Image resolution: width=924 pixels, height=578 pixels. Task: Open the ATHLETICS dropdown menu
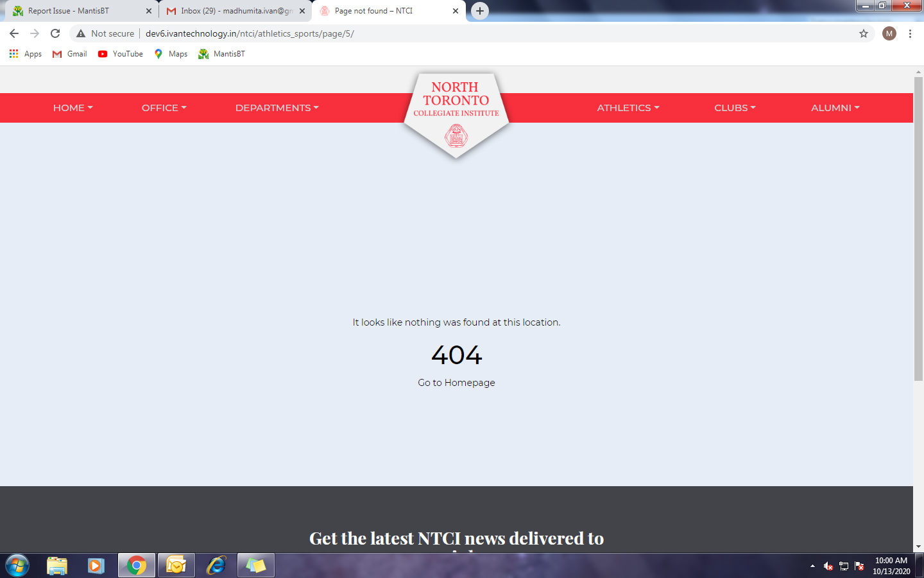pos(628,108)
